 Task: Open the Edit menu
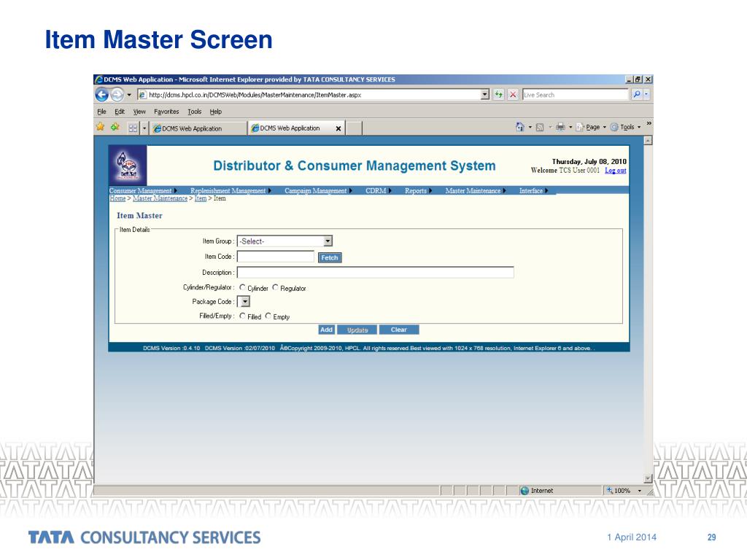click(119, 112)
